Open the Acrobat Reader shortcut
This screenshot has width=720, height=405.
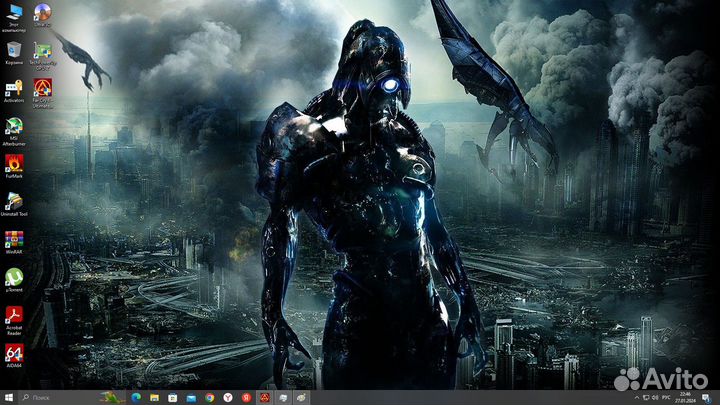click(x=14, y=321)
